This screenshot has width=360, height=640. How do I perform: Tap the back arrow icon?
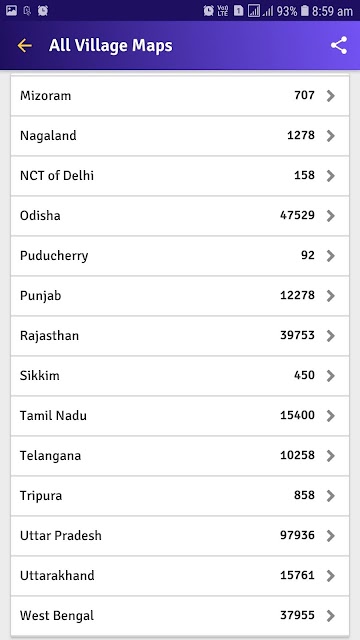click(x=24, y=45)
